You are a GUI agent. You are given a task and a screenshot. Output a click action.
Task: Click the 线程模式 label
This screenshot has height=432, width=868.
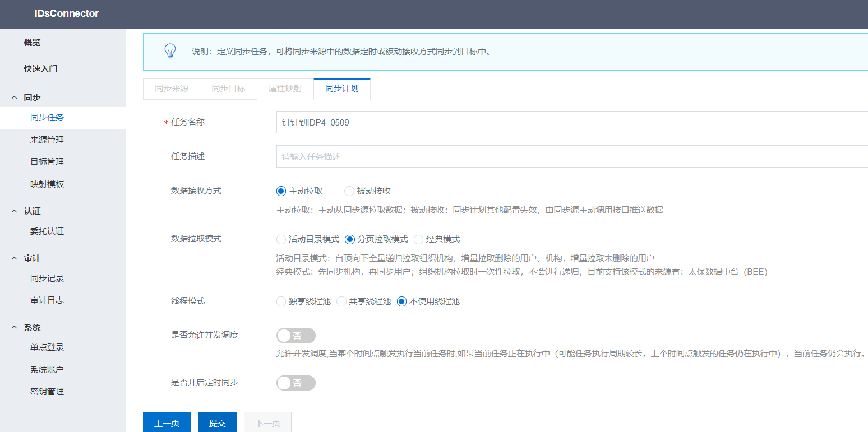(188, 301)
